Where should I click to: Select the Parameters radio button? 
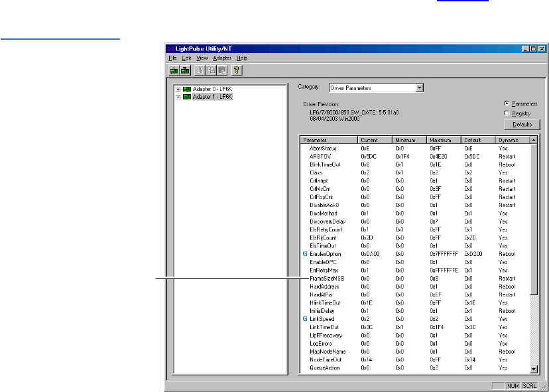(x=507, y=103)
